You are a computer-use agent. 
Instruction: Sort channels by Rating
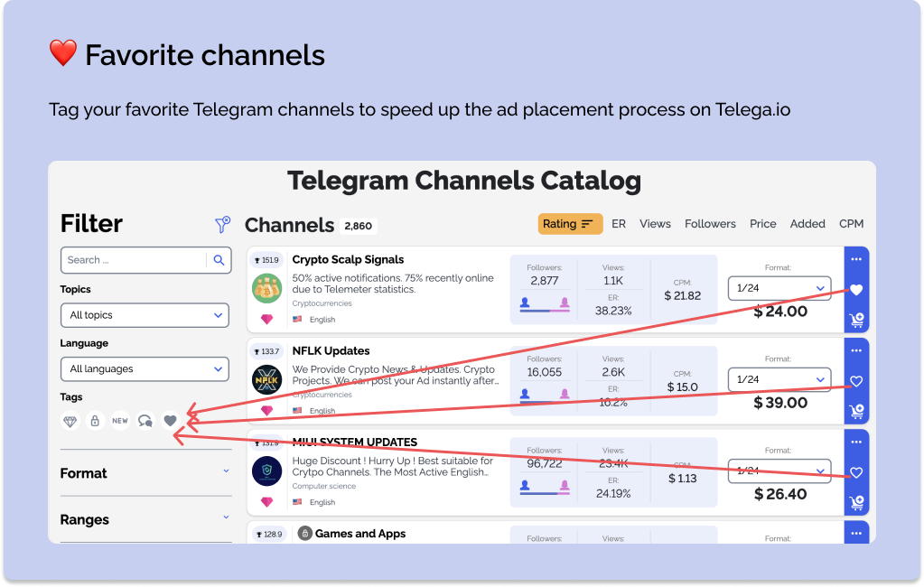click(x=570, y=224)
